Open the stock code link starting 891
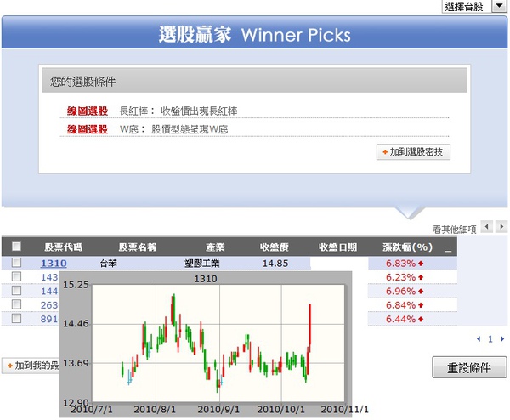 pos(49,319)
